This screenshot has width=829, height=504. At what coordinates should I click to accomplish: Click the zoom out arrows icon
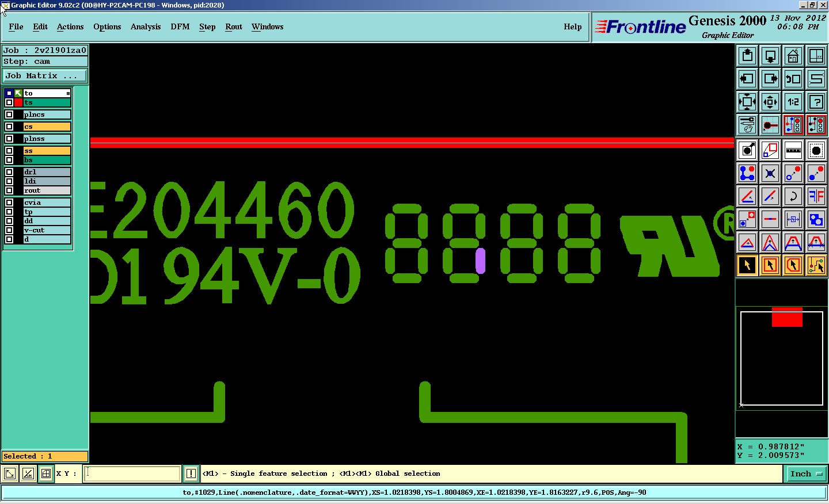click(770, 102)
